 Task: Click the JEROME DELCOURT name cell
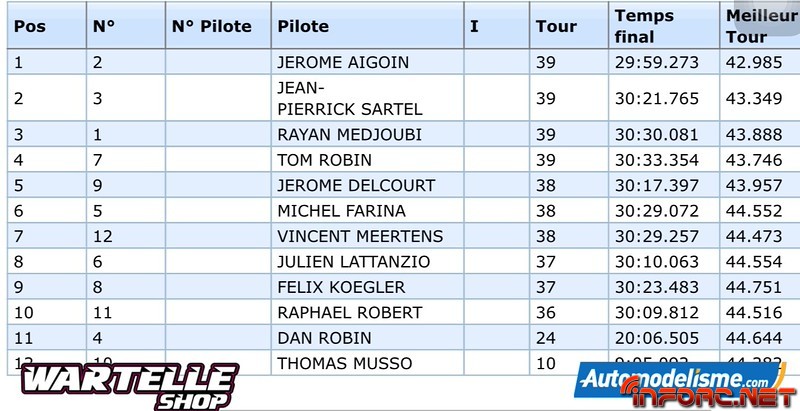355,185
